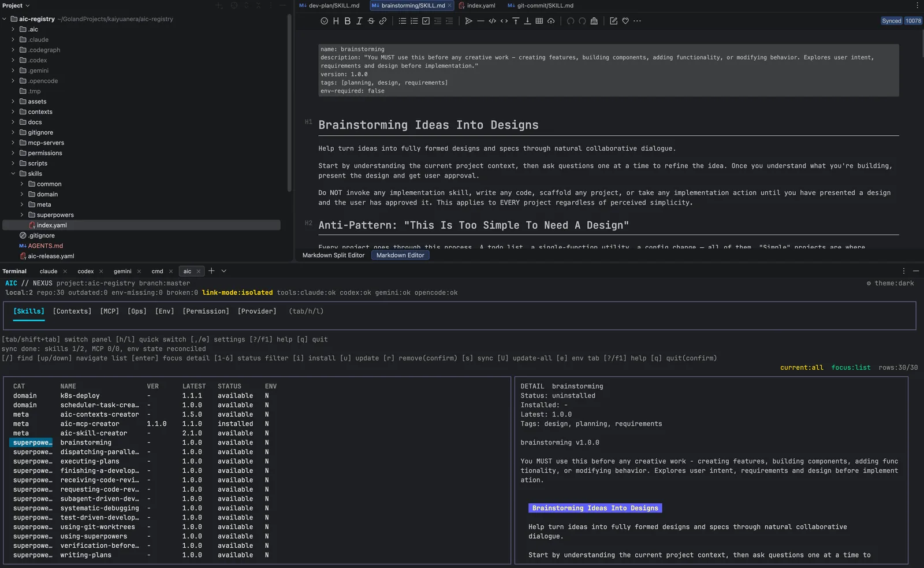Switch to Markdown Split Editor view
Viewport: 924px width, 568px height.
(x=333, y=255)
